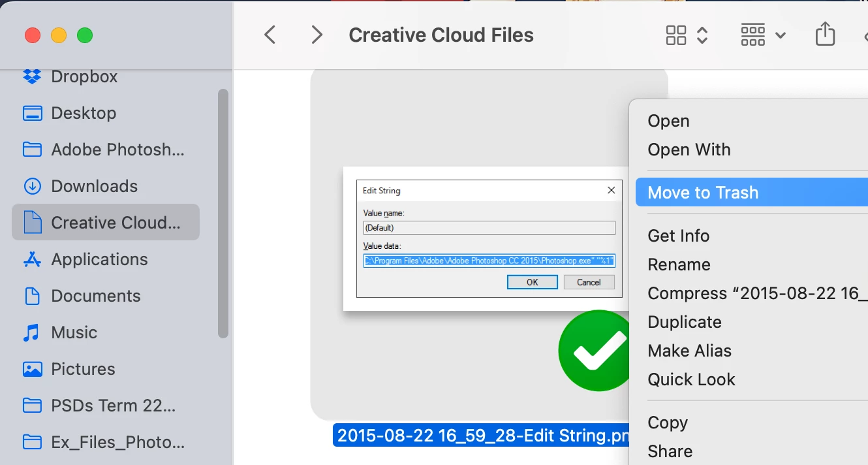Close the Finder window with red button
Screen dimensions: 868x465
coord(33,35)
